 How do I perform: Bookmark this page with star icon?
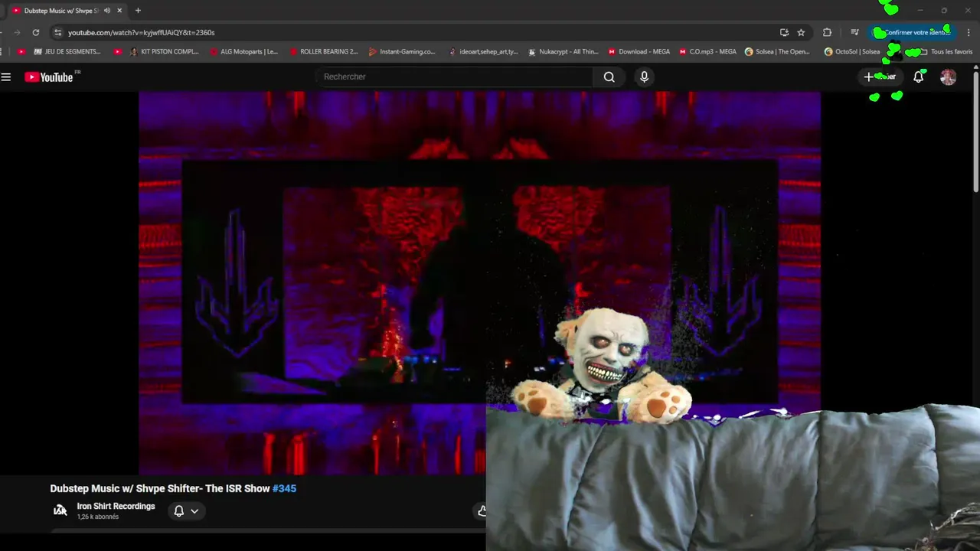[801, 32]
